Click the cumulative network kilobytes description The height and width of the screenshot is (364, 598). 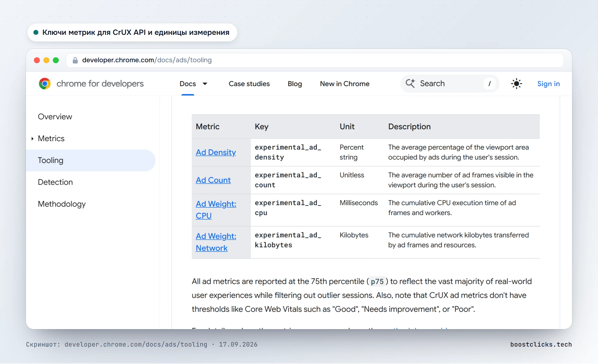pos(458,240)
